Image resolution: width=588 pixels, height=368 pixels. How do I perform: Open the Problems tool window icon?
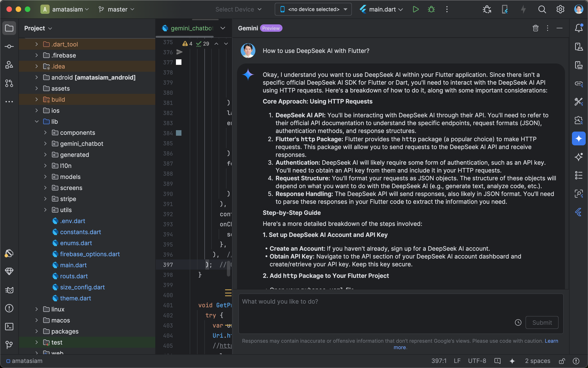point(9,308)
